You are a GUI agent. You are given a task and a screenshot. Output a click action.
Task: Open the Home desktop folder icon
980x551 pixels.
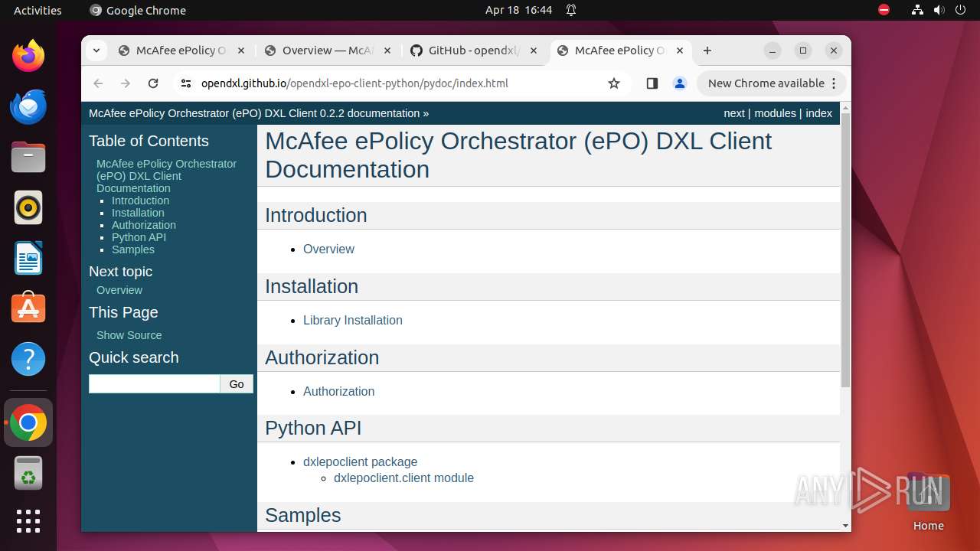coord(928,502)
